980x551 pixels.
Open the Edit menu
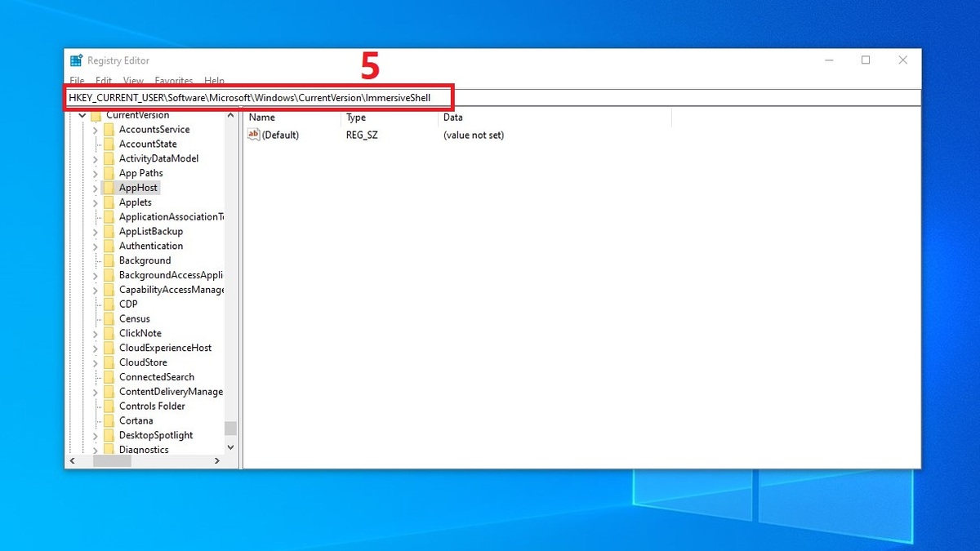103,80
